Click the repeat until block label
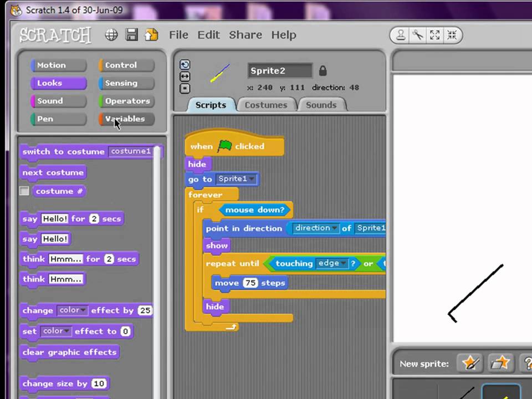Screen dimensions: 532x399 click(232, 264)
